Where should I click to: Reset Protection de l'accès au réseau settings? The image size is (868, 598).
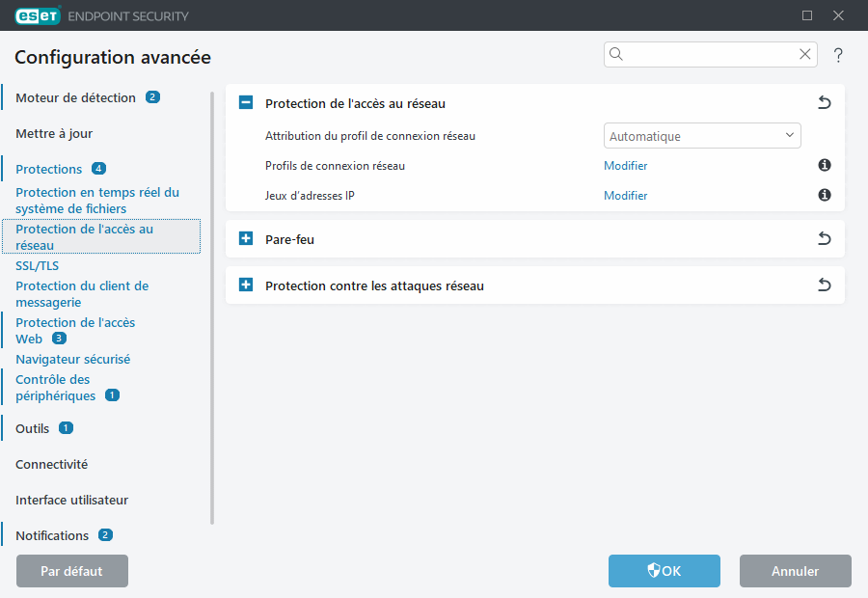[824, 102]
